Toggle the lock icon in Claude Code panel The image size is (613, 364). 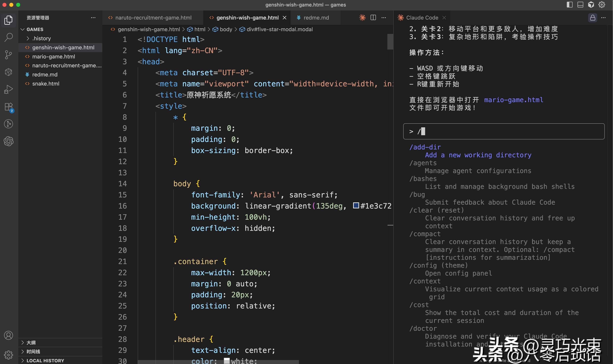point(592,18)
